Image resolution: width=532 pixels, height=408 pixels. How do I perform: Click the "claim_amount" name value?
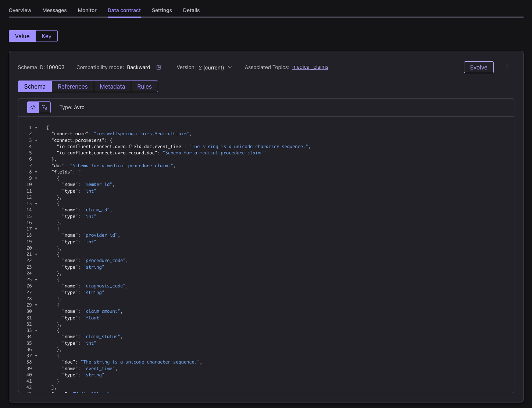click(102, 311)
